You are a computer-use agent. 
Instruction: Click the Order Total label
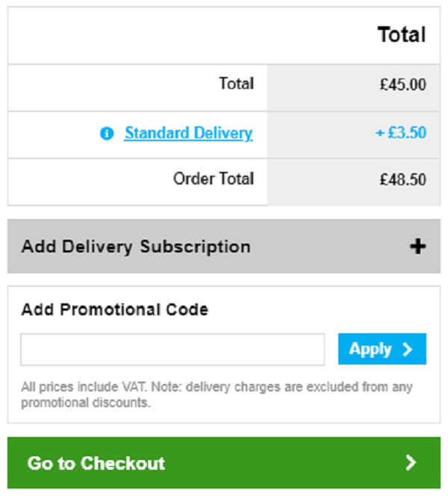(214, 179)
